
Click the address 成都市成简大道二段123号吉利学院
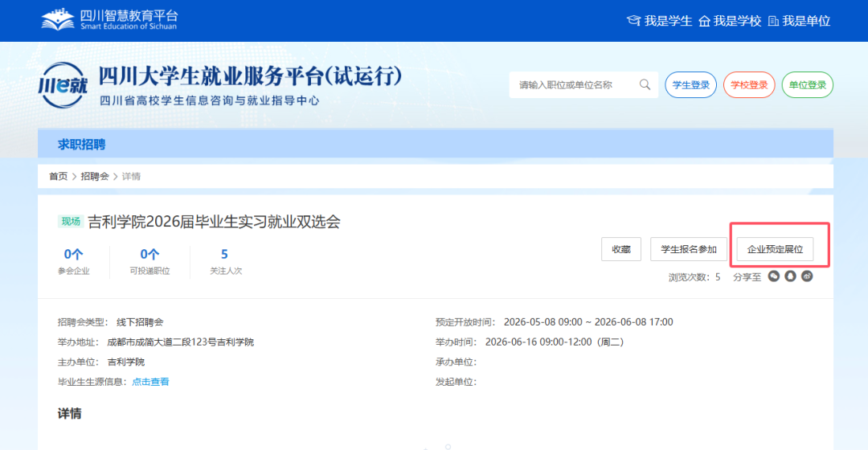181,342
